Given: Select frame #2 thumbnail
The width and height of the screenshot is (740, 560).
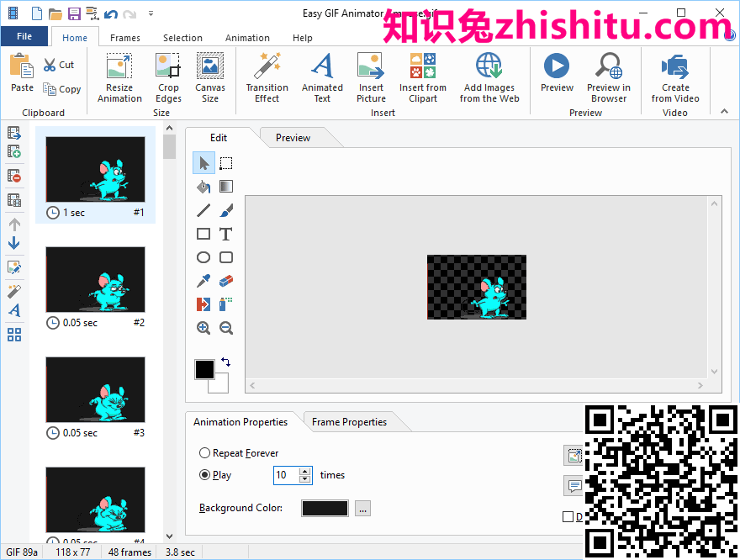Looking at the screenshot, I should pyautogui.click(x=95, y=279).
